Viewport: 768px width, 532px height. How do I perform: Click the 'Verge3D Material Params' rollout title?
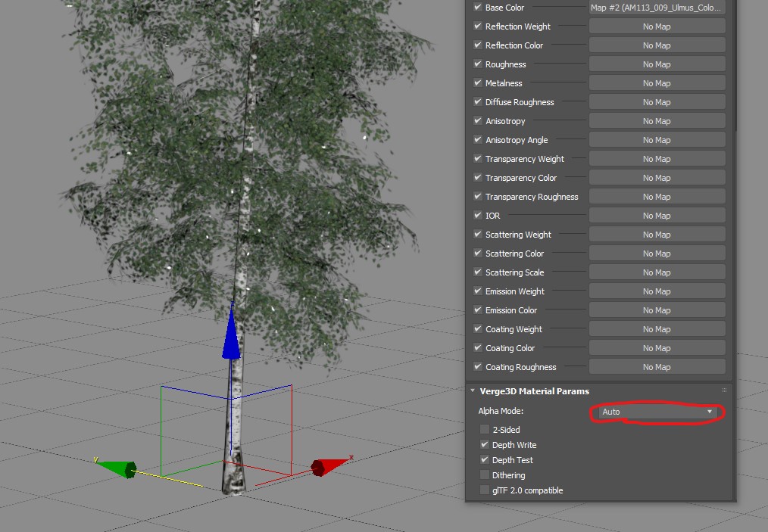point(535,391)
